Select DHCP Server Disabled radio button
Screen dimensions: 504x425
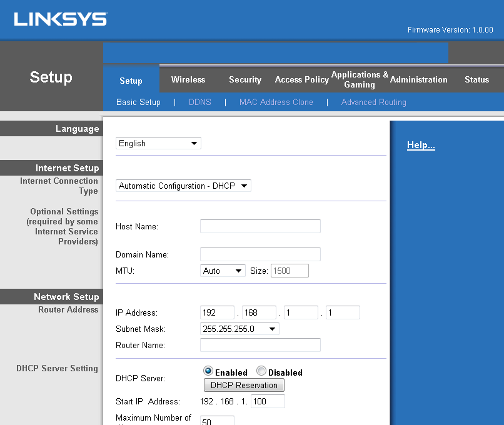pos(261,371)
